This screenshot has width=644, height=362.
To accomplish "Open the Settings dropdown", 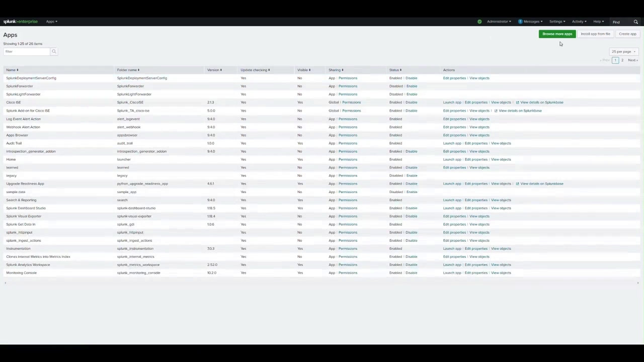I will (x=557, y=22).
